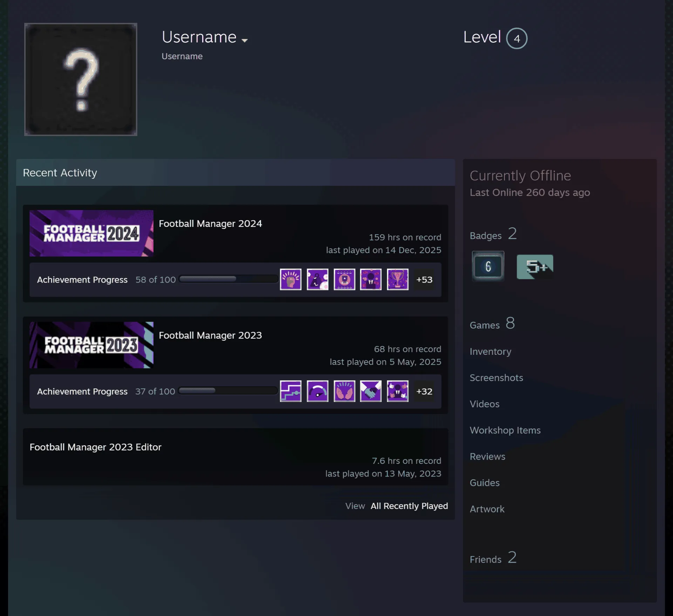Screen dimensions: 673x616
Task: Open the Football Manager 2023 Editor entry
Action: (x=95, y=447)
